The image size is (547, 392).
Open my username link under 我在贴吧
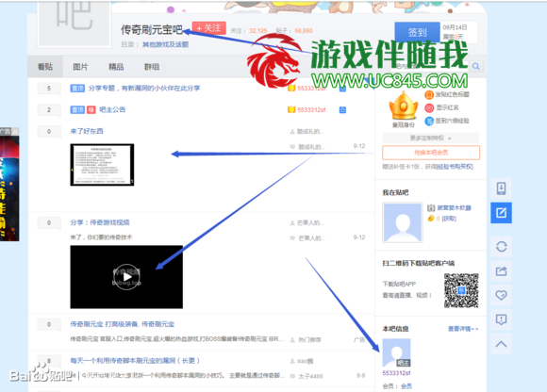[x=454, y=207]
